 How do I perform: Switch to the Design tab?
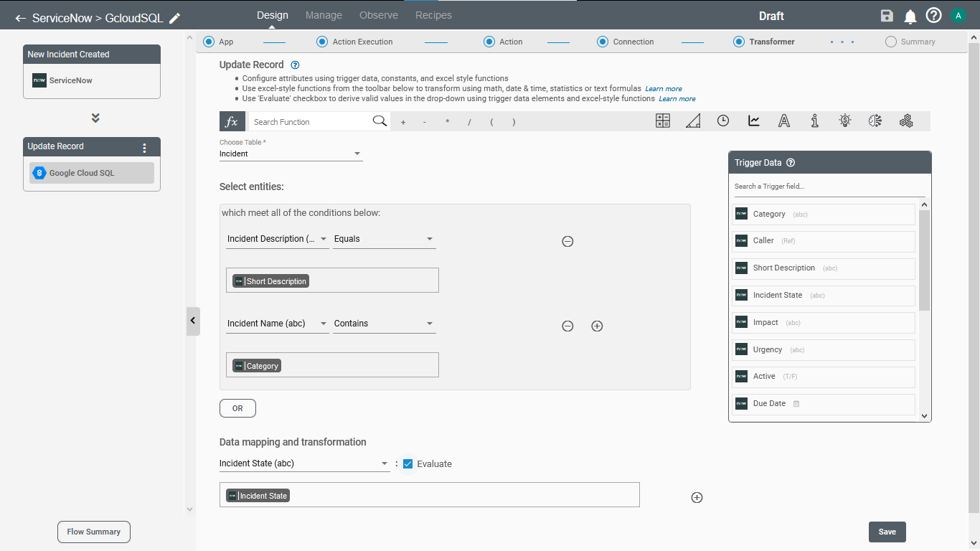pyautogui.click(x=273, y=15)
